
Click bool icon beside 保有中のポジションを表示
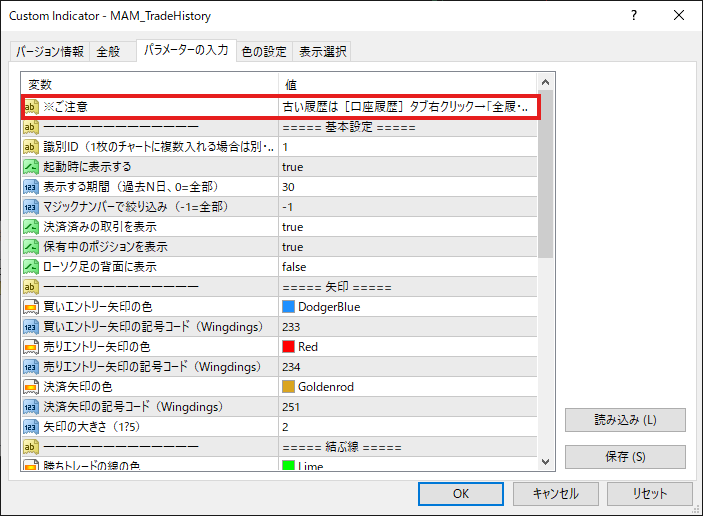30,247
